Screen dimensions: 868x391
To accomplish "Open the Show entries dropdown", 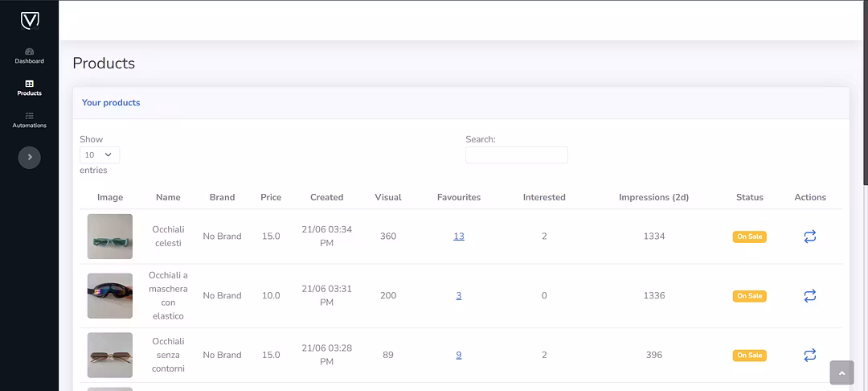I will 100,154.
